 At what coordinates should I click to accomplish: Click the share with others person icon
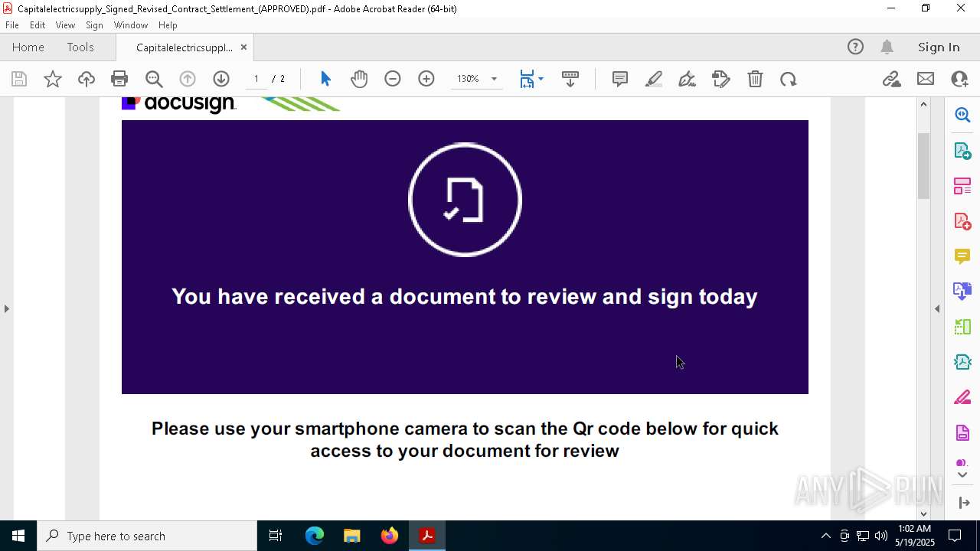(959, 79)
